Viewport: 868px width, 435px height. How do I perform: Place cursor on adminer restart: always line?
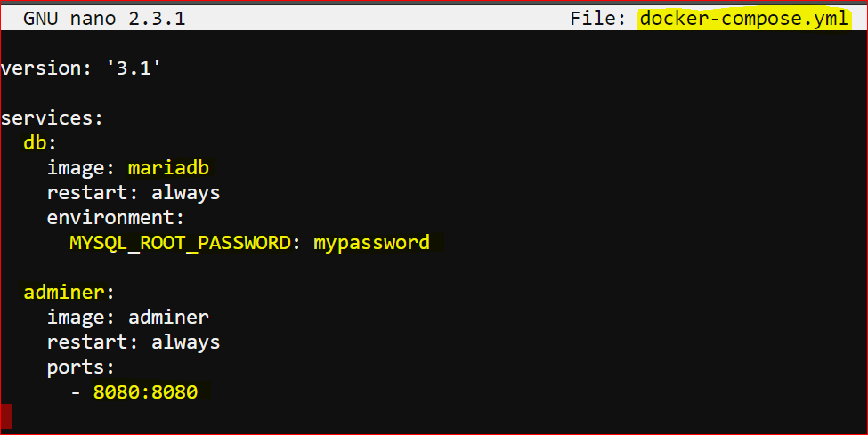[x=134, y=342]
